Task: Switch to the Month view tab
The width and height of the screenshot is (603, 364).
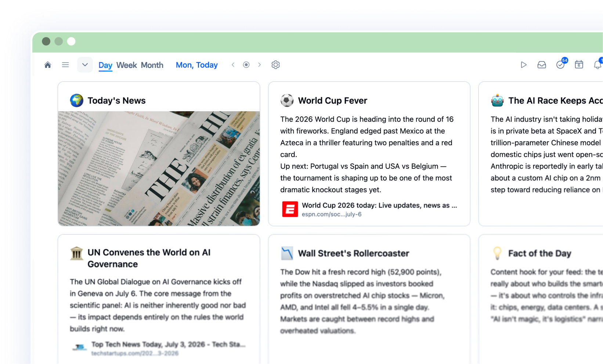Action: (152, 65)
